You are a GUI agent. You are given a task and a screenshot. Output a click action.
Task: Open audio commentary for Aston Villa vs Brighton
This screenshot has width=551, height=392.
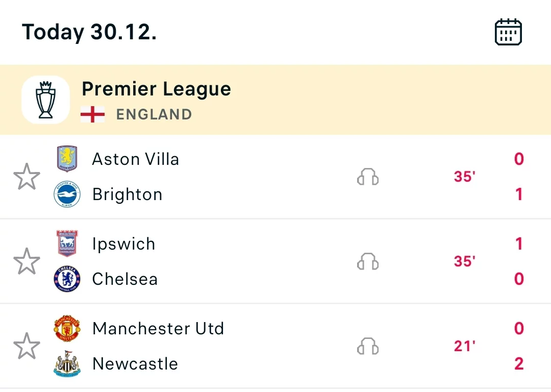[367, 177]
